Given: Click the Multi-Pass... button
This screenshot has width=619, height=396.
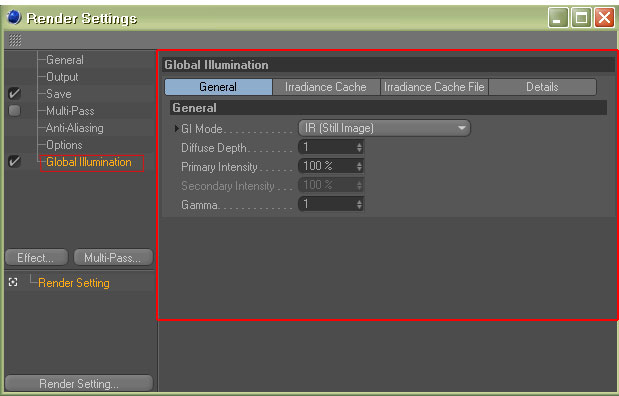Looking at the screenshot, I should coord(113,257).
